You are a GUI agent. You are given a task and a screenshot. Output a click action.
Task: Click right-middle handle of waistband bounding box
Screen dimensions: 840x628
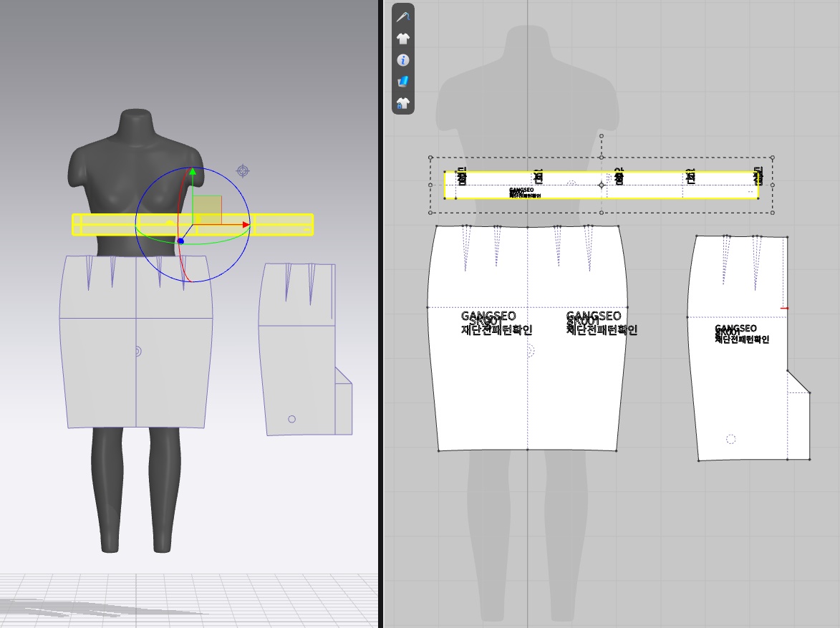[772, 185]
